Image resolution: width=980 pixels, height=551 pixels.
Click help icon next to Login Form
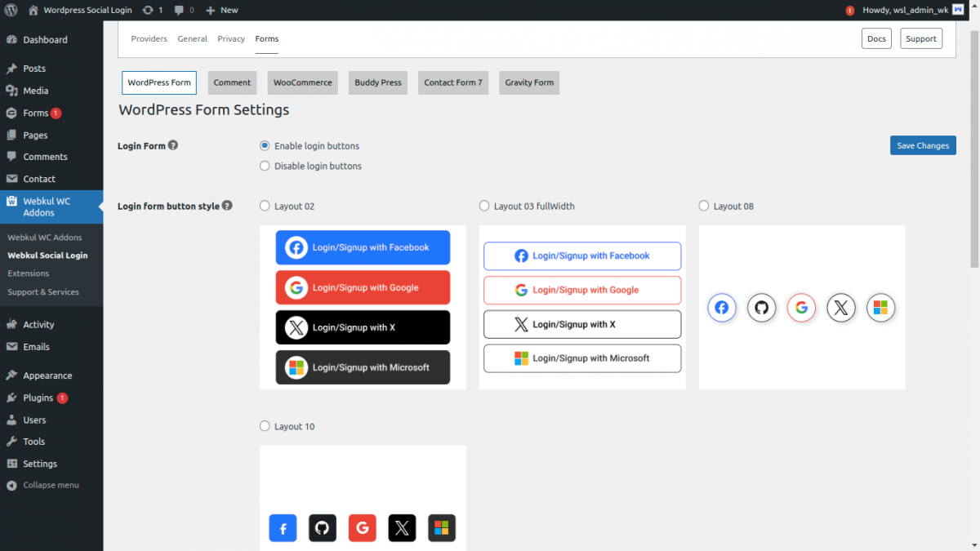pyautogui.click(x=173, y=145)
